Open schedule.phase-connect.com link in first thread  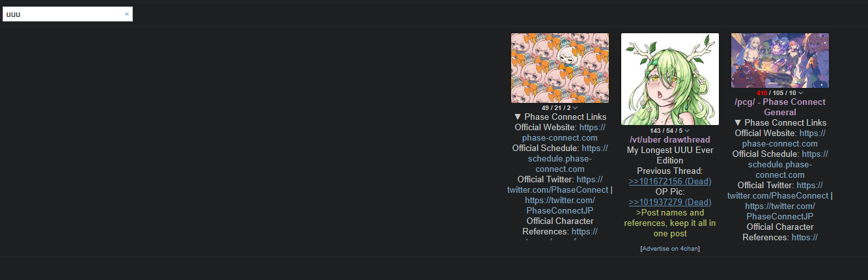tap(560, 159)
